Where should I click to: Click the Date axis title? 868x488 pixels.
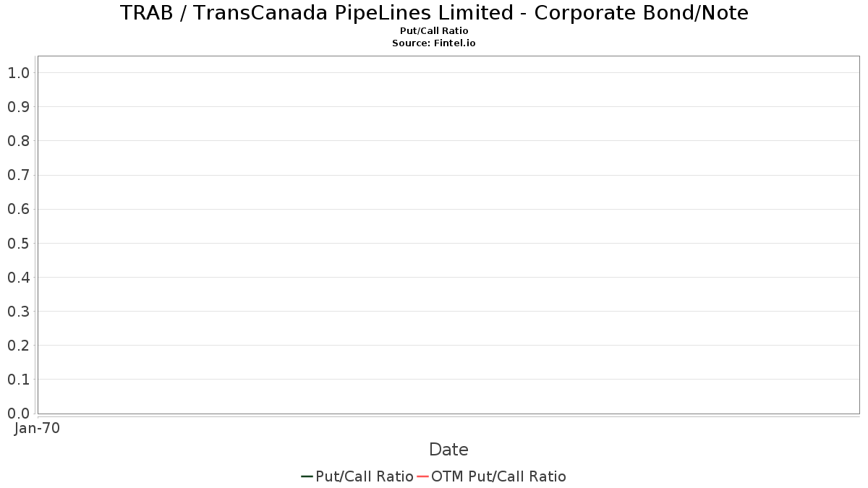[448, 450]
